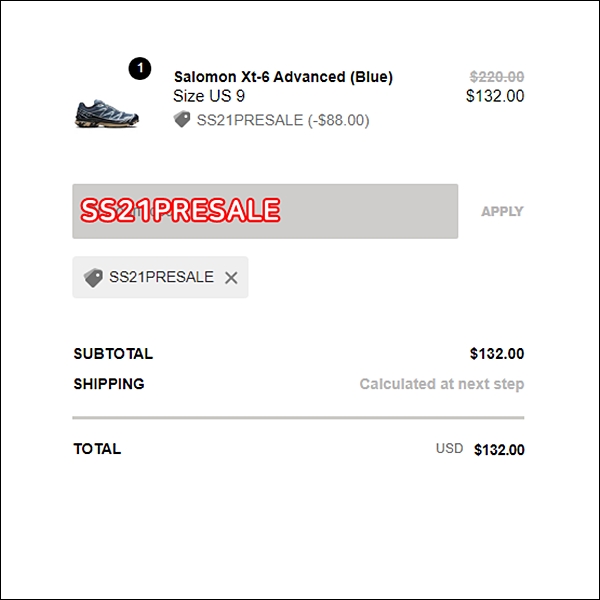
Task: Click the SS21PRESALE applied coupon chip label
Action: click(x=161, y=277)
